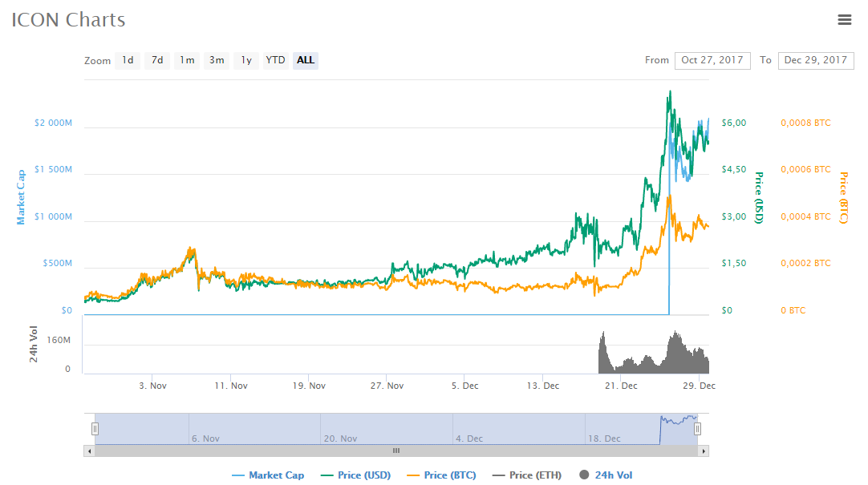Click the 29. Dec date label
The image size is (868, 485).
[700, 386]
